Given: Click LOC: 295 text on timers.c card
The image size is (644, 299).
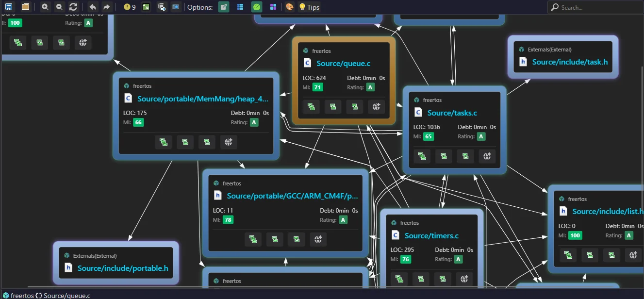Looking at the screenshot, I should coord(402,250).
